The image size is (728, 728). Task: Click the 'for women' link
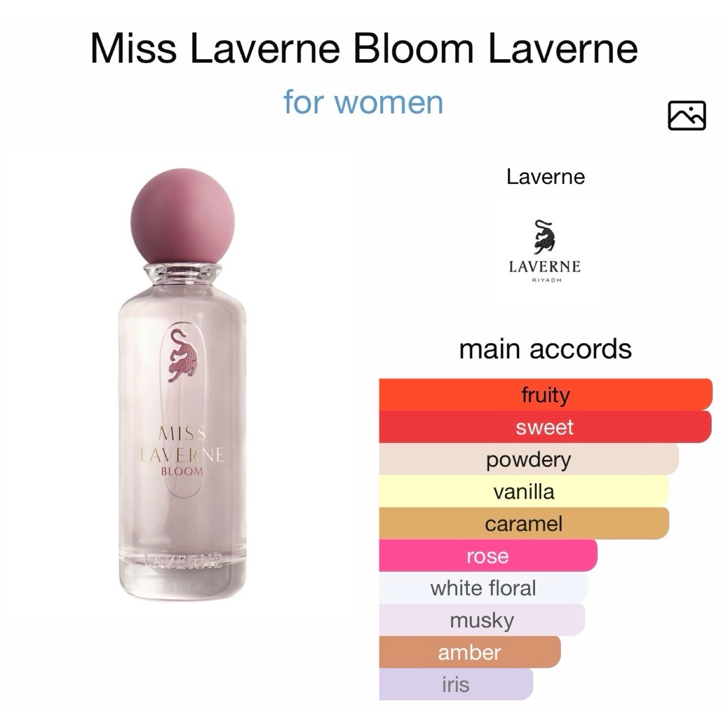pos(363,102)
